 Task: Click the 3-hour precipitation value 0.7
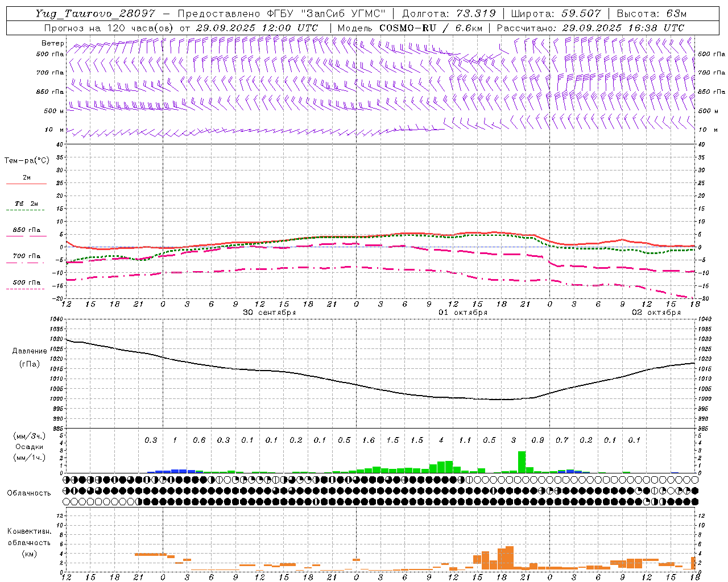click(562, 440)
